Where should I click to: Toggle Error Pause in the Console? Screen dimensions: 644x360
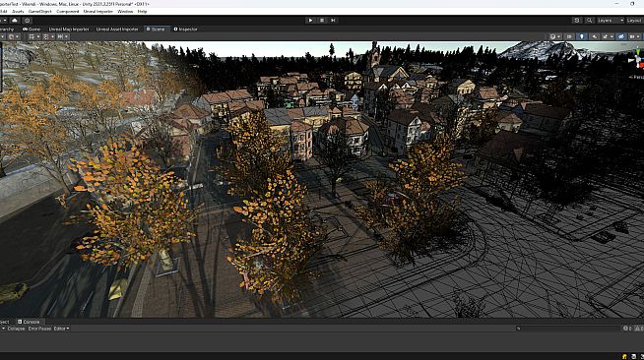click(39, 329)
